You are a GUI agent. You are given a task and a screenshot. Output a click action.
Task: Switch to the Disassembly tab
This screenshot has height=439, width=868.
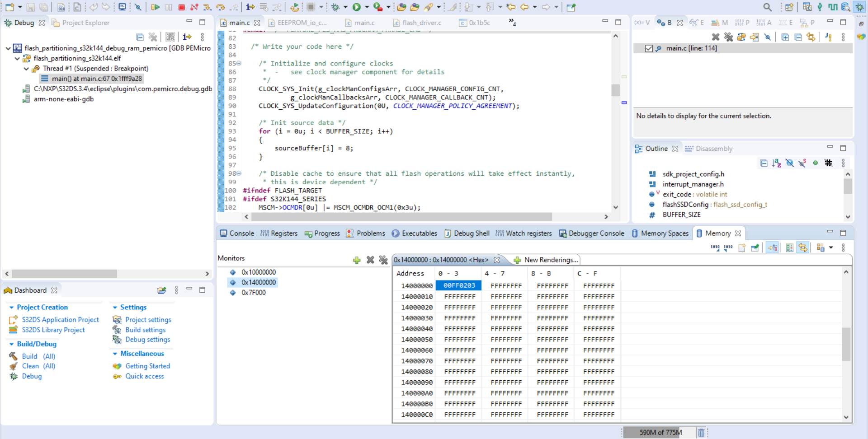(x=713, y=148)
